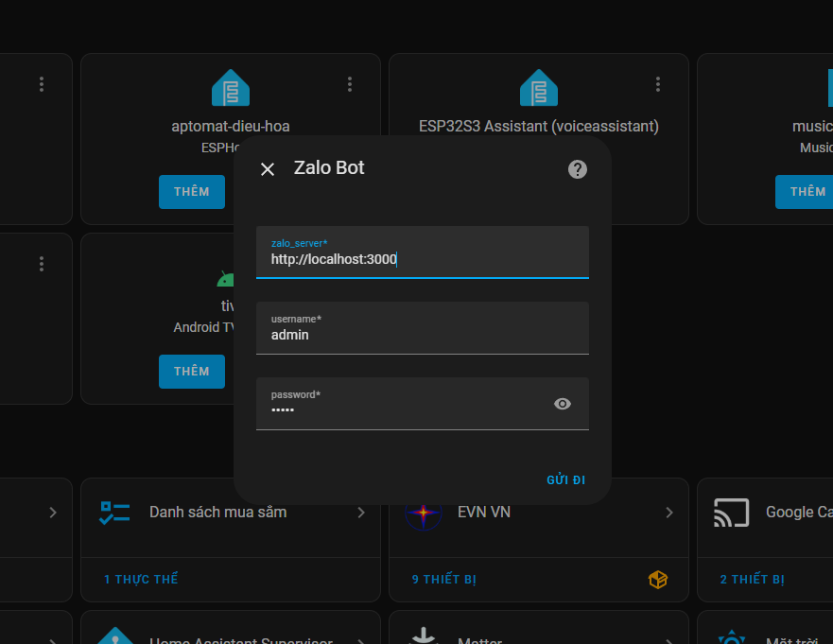This screenshot has height=644, width=833.
Task: Open 1 THỰC THỂ link
Action: (141, 579)
